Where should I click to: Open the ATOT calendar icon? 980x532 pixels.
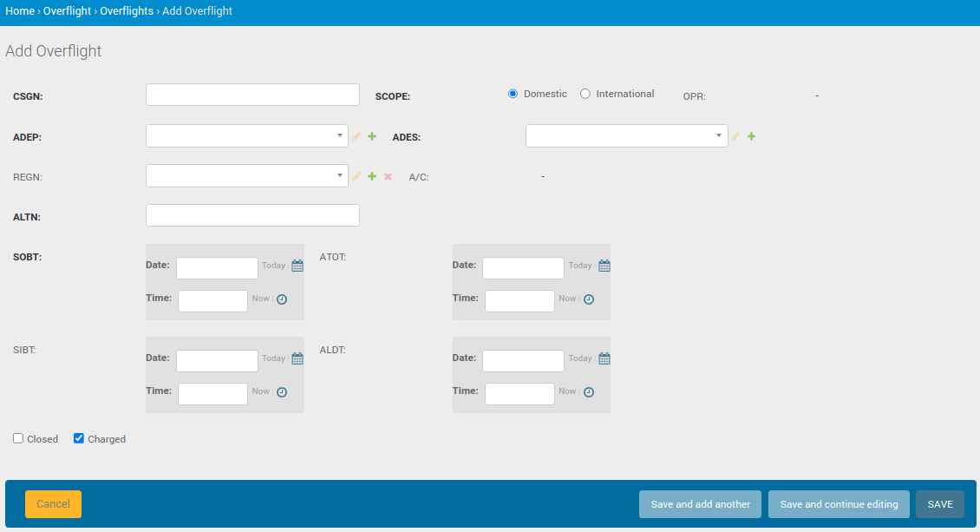point(604,266)
